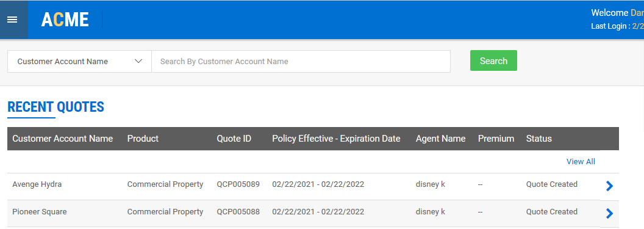Select the Avenge Hydra account name
The image size is (644, 229).
tap(37, 184)
